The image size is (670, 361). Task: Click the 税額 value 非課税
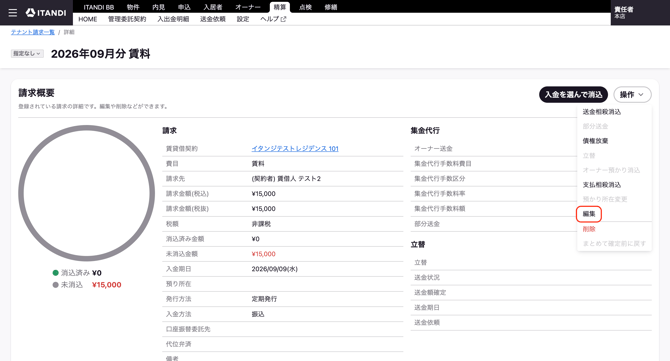click(x=261, y=224)
